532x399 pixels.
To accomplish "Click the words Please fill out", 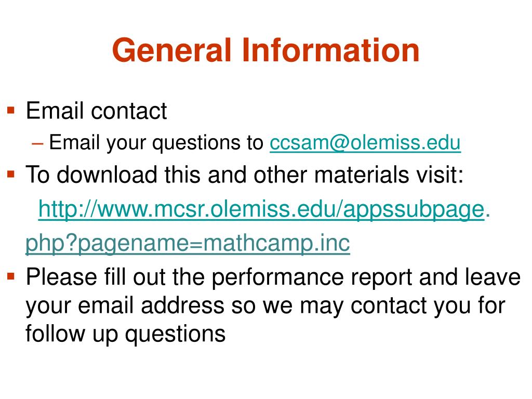I will coord(96,277).
